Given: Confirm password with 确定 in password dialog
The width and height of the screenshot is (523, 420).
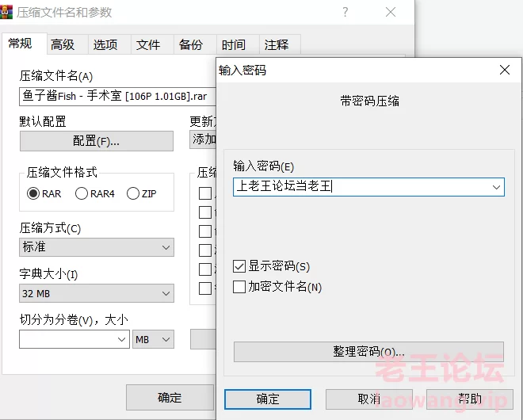Looking at the screenshot, I should [x=268, y=399].
